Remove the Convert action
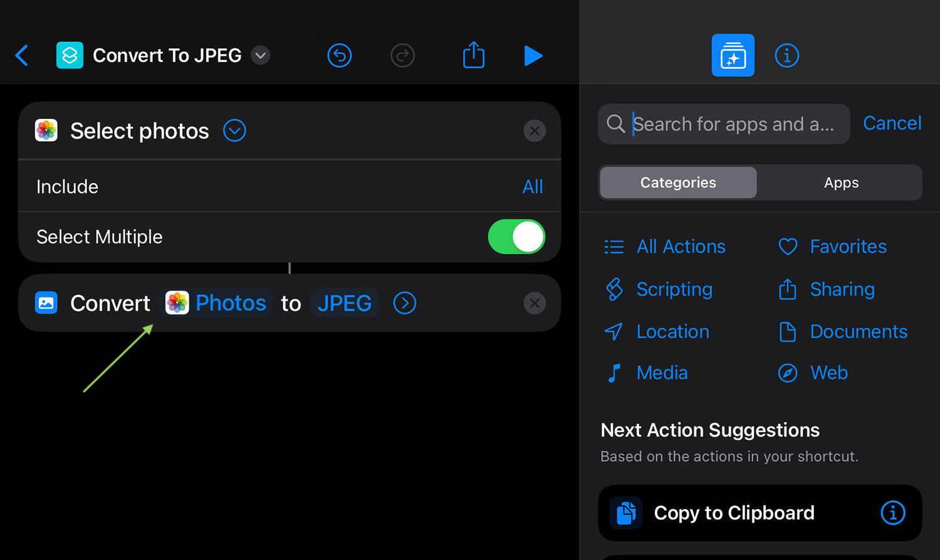Viewport: 940px width, 560px height. tap(535, 303)
